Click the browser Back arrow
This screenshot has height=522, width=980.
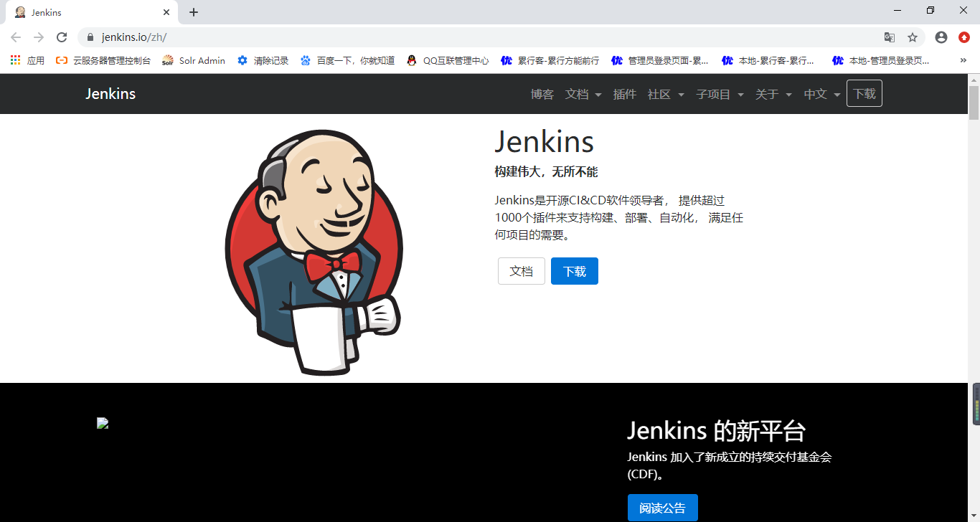pos(16,37)
